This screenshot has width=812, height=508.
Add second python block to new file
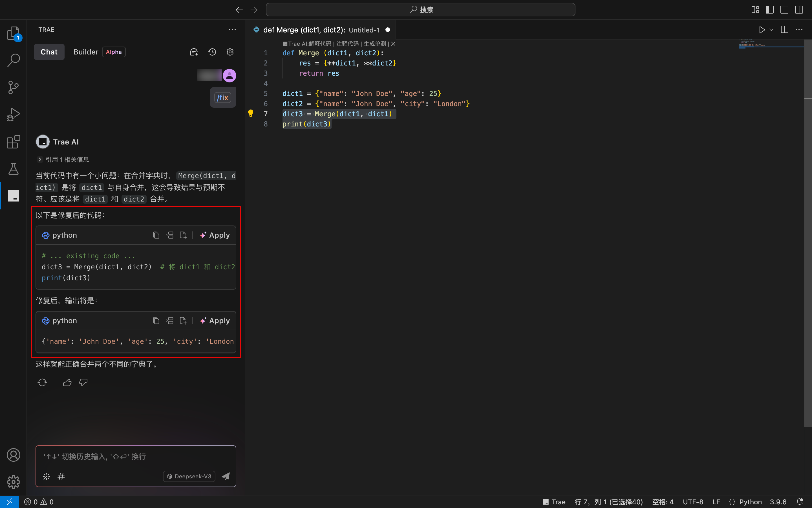(183, 321)
